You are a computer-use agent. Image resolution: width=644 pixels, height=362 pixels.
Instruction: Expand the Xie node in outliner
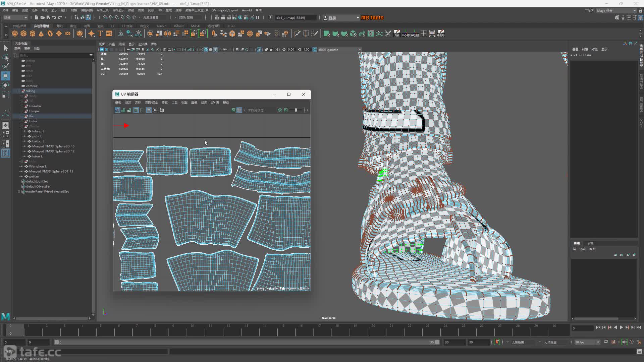(22, 116)
